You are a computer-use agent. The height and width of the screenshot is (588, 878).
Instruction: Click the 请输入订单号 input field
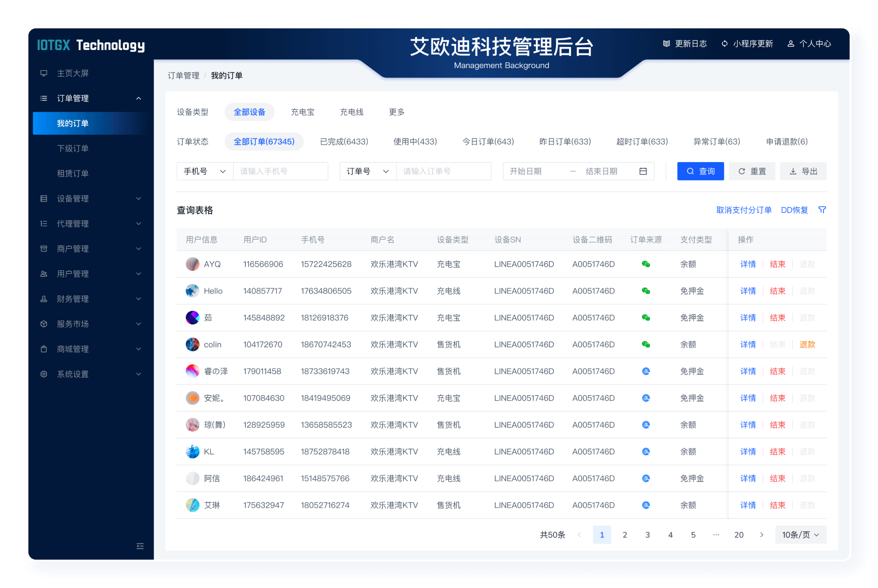(443, 171)
